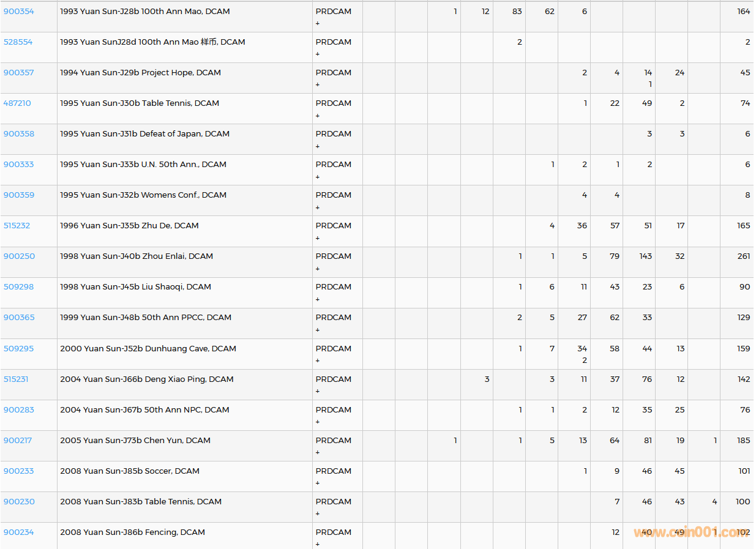Click the total 261 in Zhou Enlai row
Image resolution: width=756 pixels, height=549 pixels.
click(x=743, y=256)
